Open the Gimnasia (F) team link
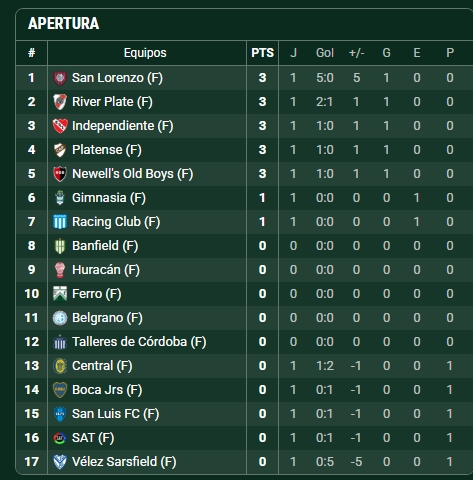The height and width of the screenshot is (480, 473). [109, 198]
